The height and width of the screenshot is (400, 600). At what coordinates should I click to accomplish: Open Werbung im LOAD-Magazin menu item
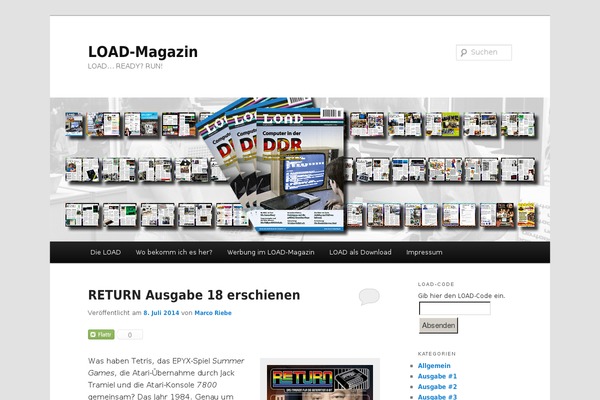tap(271, 252)
